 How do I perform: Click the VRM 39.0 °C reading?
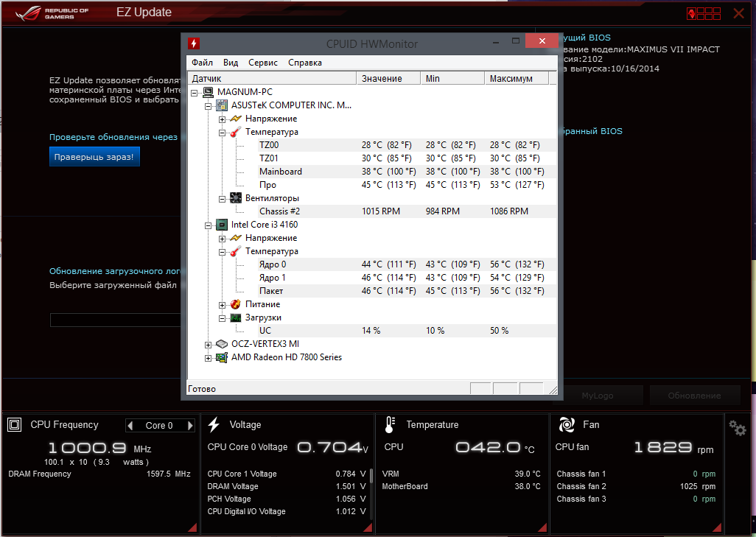pos(528,474)
